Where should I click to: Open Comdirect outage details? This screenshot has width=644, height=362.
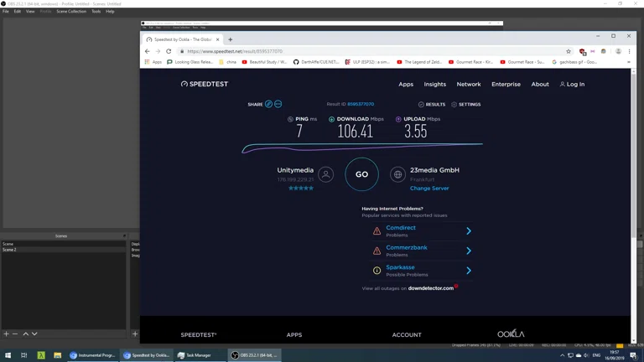pos(401,228)
